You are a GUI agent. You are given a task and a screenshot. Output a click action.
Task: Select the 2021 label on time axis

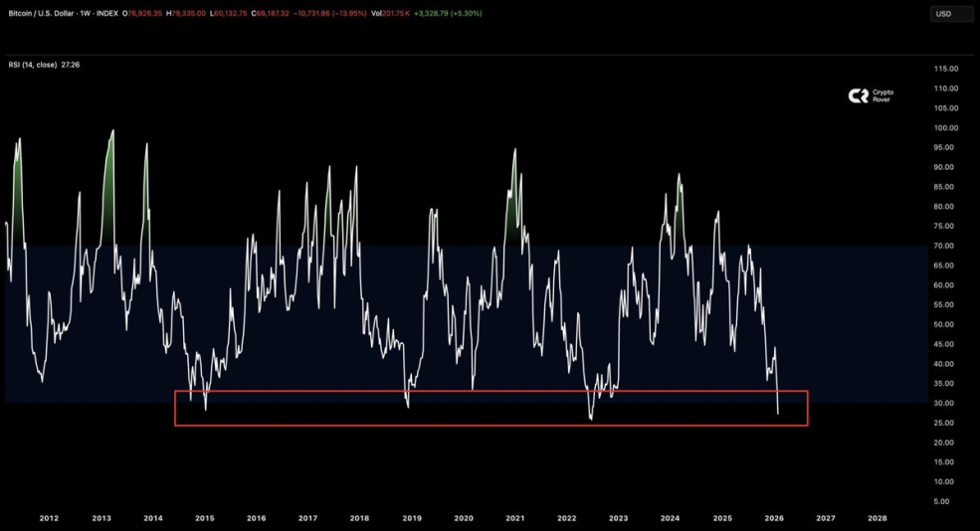pos(515,518)
